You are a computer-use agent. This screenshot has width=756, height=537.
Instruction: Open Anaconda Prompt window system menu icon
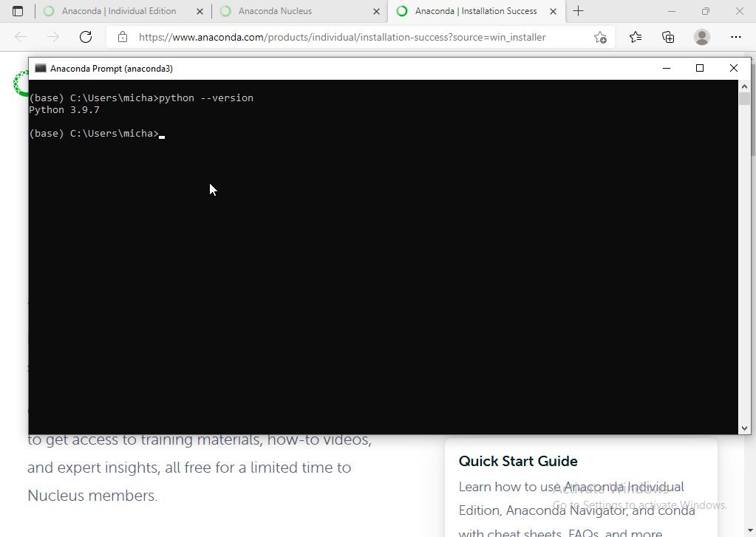[x=41, y=69]
